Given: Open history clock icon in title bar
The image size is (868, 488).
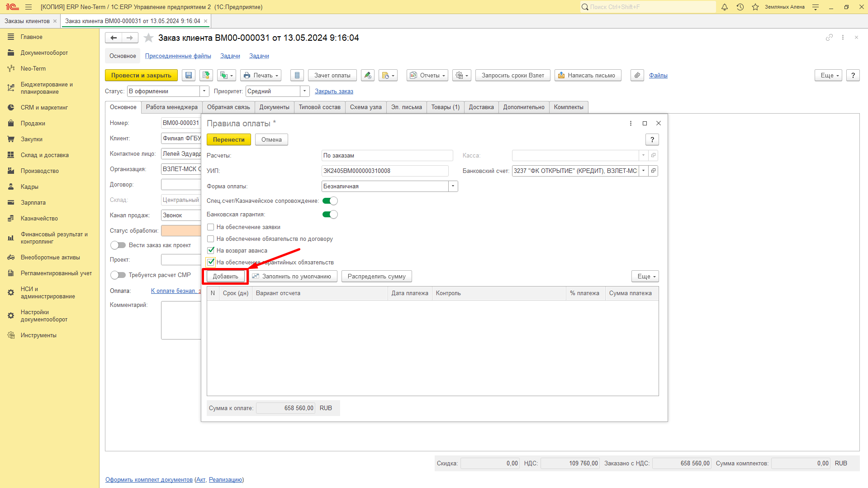Looking at the screenshot, I should pyautogui.click(x=740, y=7).
